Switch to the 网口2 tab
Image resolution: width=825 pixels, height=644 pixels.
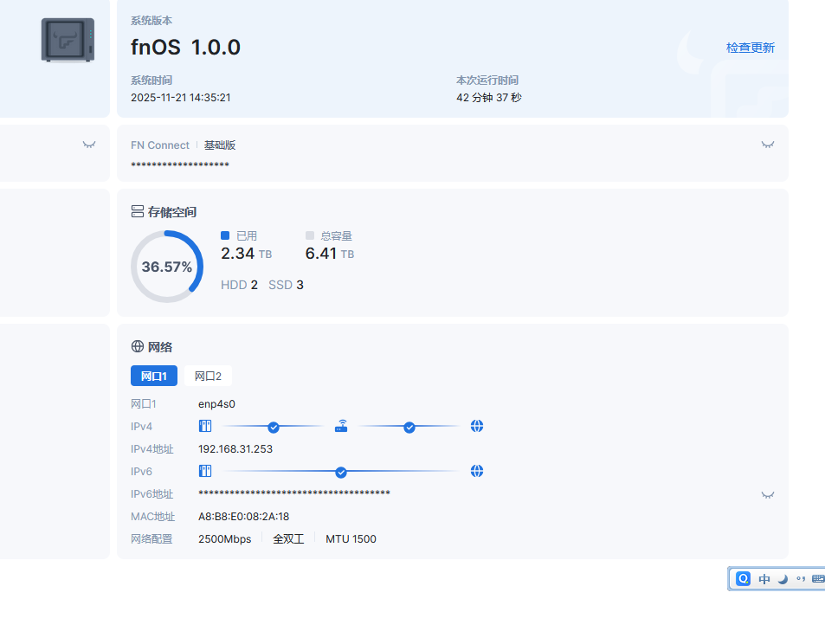point(208,376)
